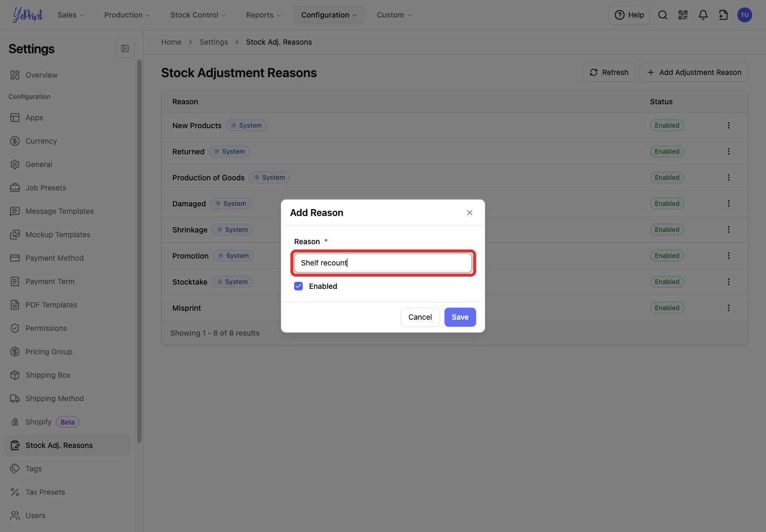Close the Add Reason dialog

pyautogui.click(x=470, y=213)
